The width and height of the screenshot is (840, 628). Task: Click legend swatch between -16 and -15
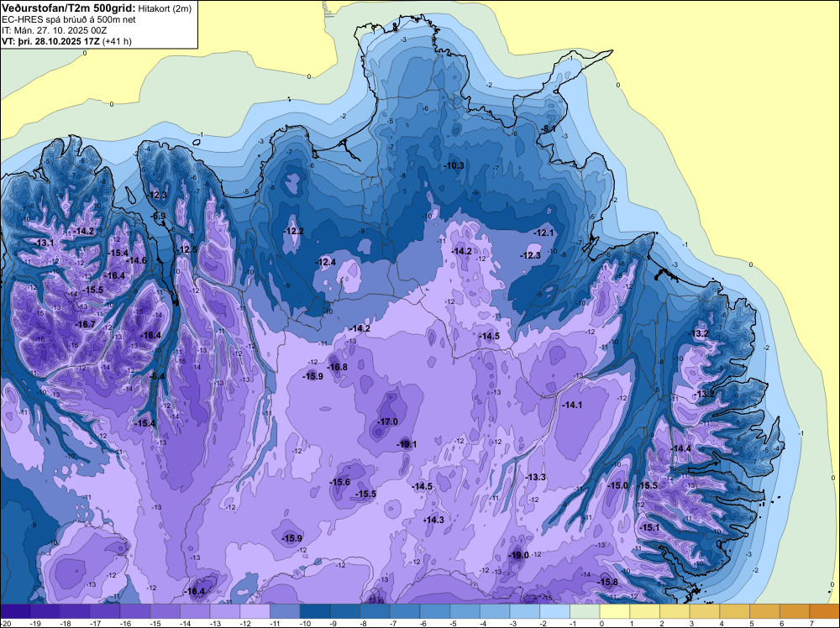(x=135, y=611)
